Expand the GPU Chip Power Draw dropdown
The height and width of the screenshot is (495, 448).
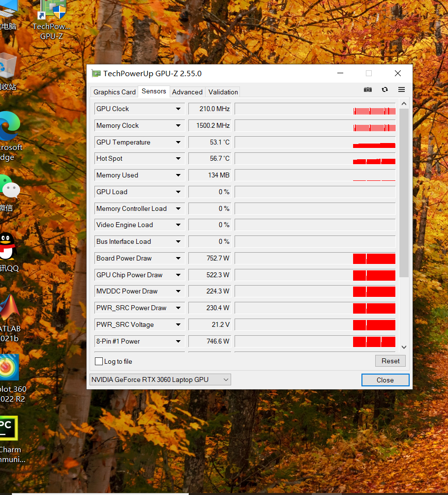(x=178, y=275)
